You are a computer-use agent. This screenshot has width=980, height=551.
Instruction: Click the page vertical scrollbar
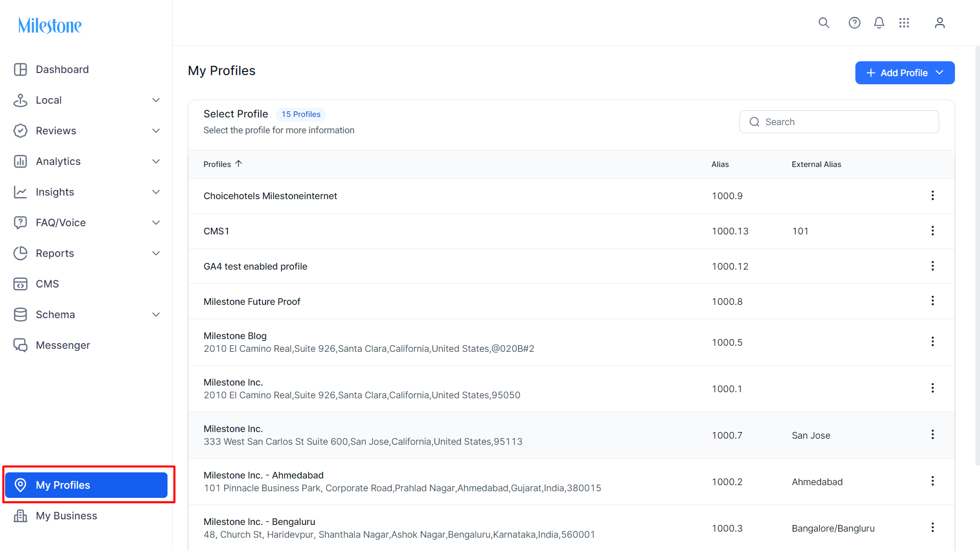tap(977, 255)
